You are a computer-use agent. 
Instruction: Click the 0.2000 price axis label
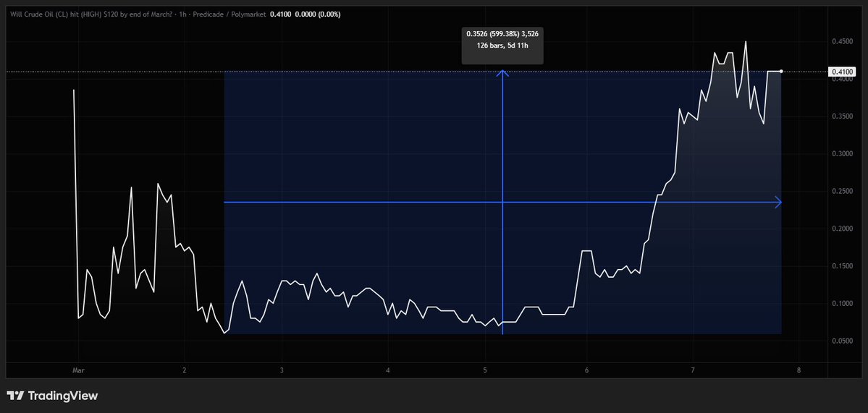tap(841, 229)
